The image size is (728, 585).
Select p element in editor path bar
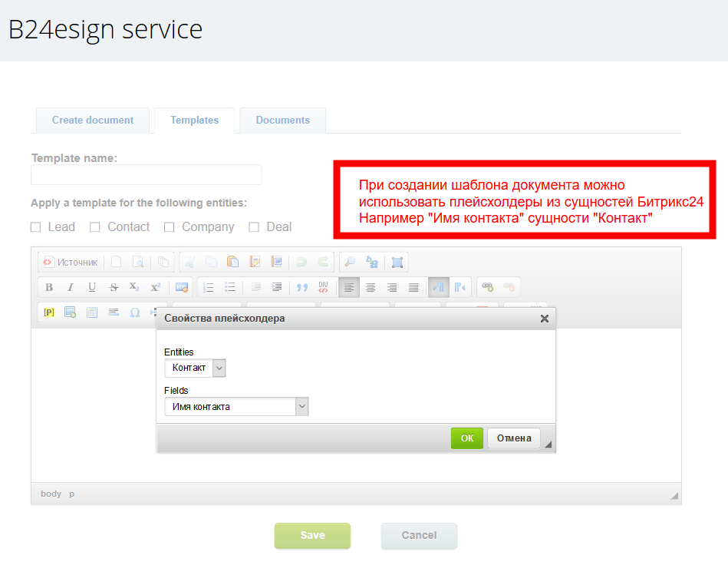click(x=71, y=494)
